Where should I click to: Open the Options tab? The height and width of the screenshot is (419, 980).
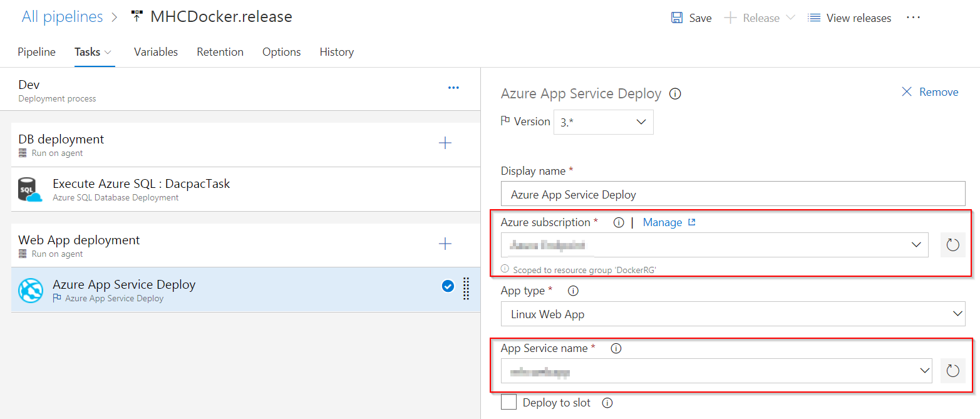coord(281,52)
